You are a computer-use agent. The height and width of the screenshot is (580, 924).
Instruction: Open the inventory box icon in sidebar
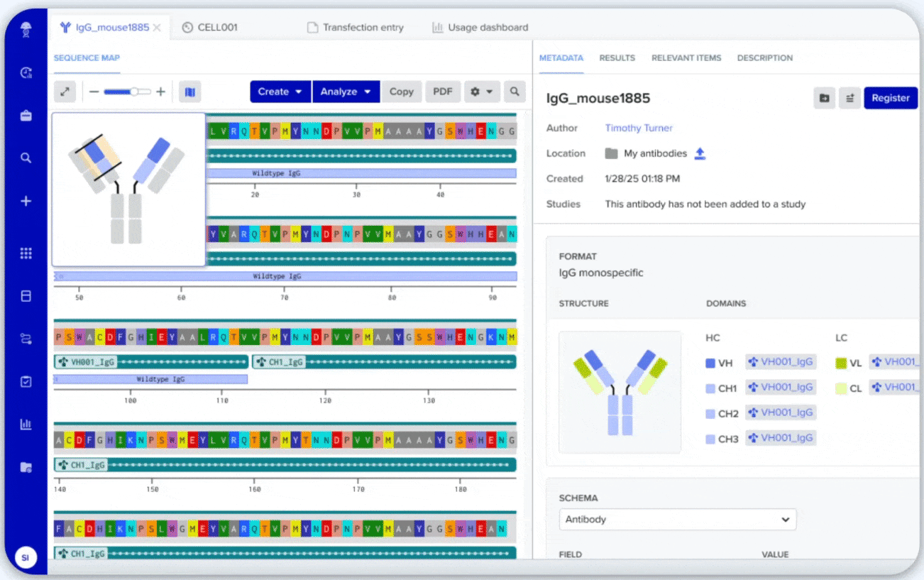26,296
